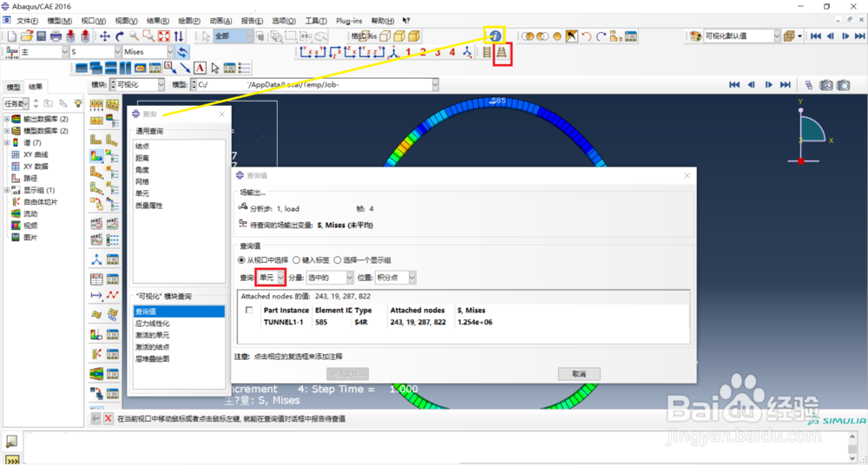Click the Redo curved blue arrow

[x=601, y=36]
